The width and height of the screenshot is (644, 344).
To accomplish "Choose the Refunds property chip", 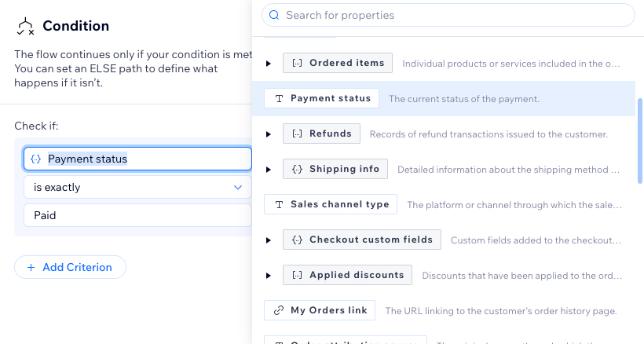I will point(321,134).
